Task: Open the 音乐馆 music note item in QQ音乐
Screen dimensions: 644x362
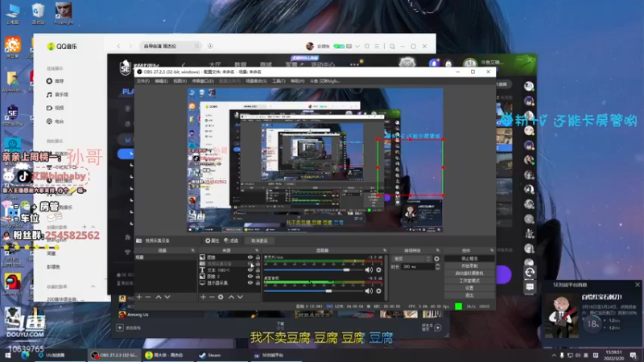Action: (57, 94)
